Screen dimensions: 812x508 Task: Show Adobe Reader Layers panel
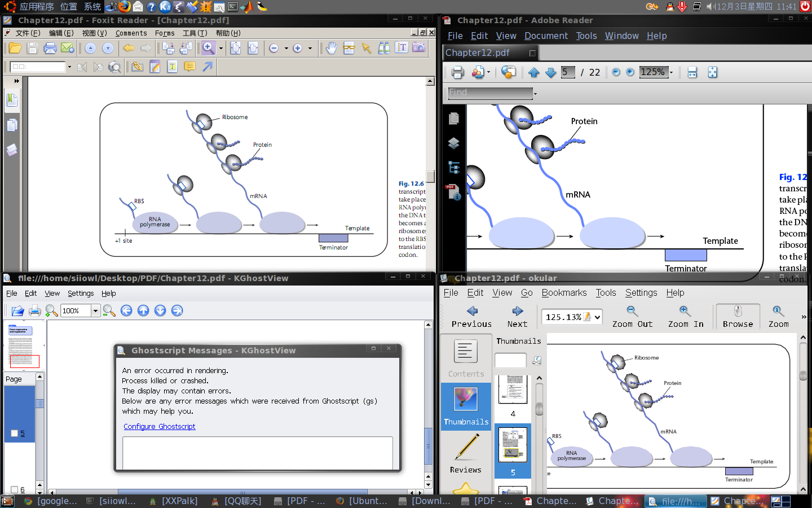pyautogui.click(x=454, y=143)
